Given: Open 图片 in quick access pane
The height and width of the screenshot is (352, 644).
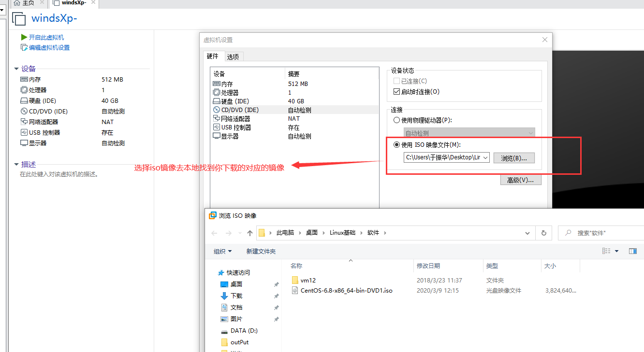Looking at the screenshot, I should pos(236,319).
